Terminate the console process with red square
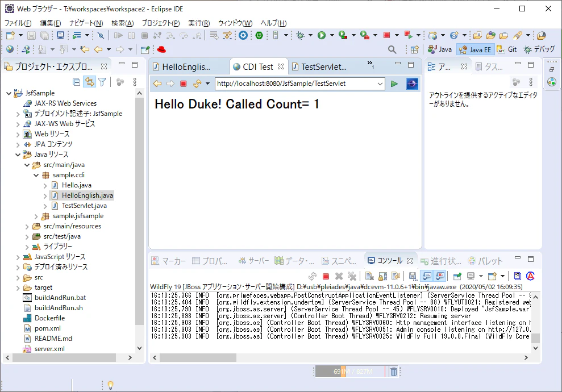Viewport: 562px width, 392px height. coord(326,276)
